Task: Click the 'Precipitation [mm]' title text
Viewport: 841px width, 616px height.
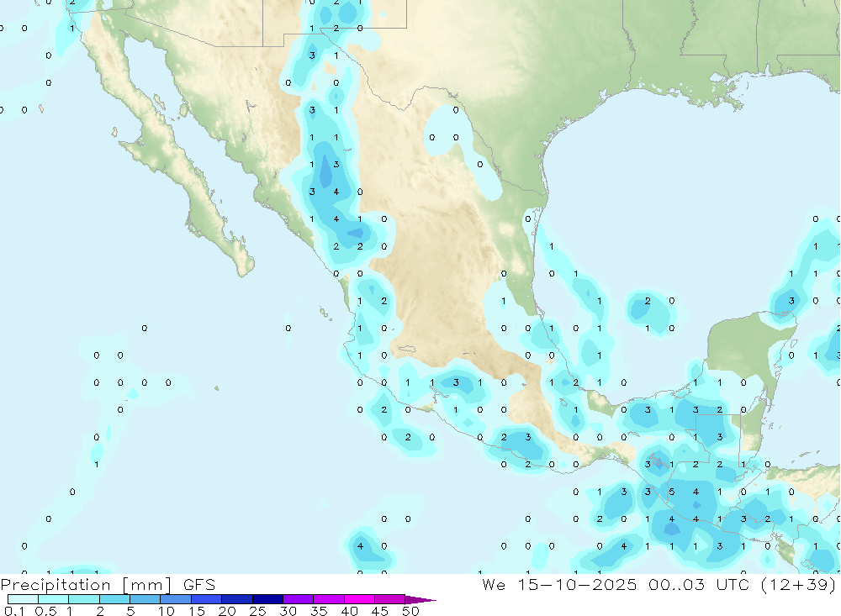Action: (86, 585)
